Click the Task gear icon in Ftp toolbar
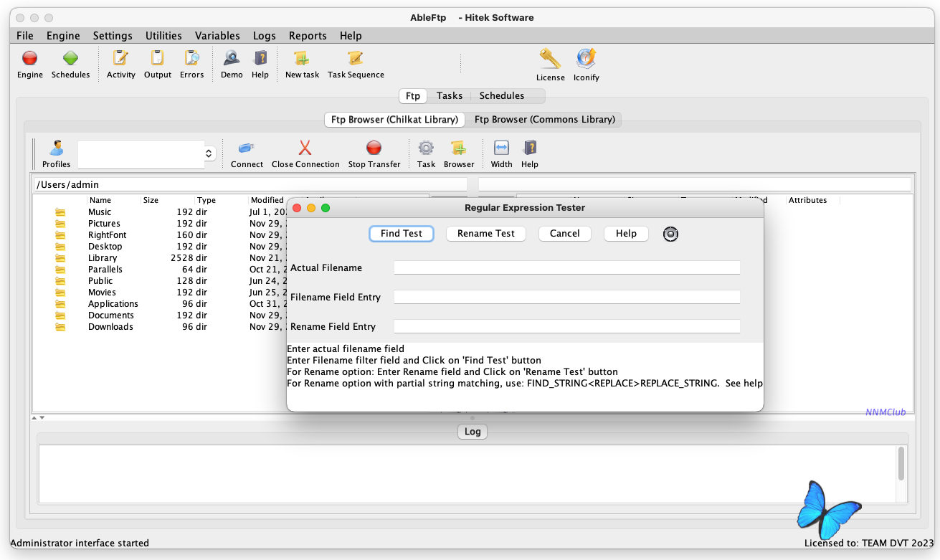 click(x=426, y=148)
